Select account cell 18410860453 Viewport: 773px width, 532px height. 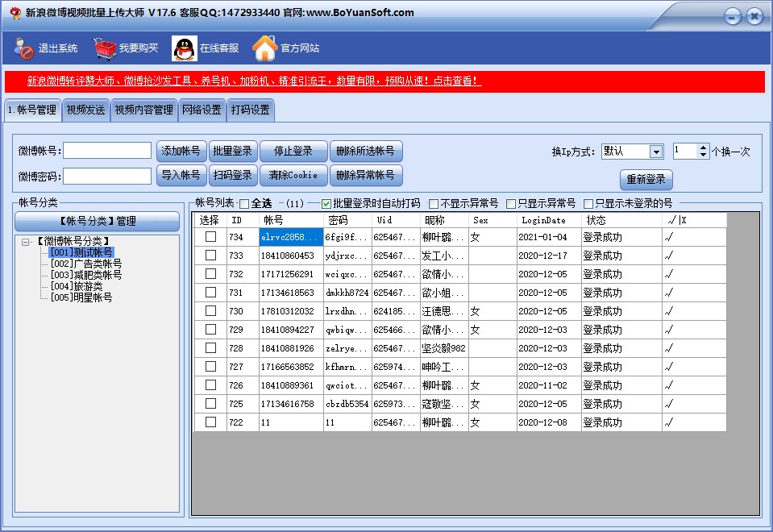coord(291,256)
